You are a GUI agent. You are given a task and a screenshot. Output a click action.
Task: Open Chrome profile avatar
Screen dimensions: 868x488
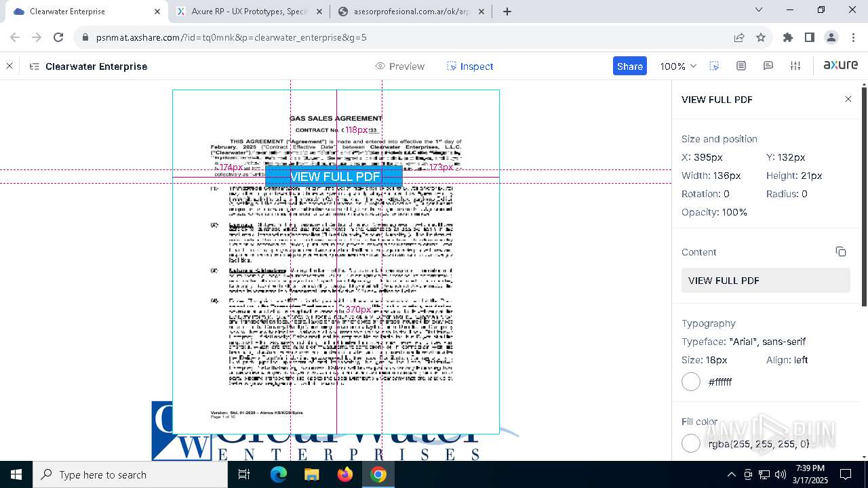pyautogui.click(x=831, y=38)
